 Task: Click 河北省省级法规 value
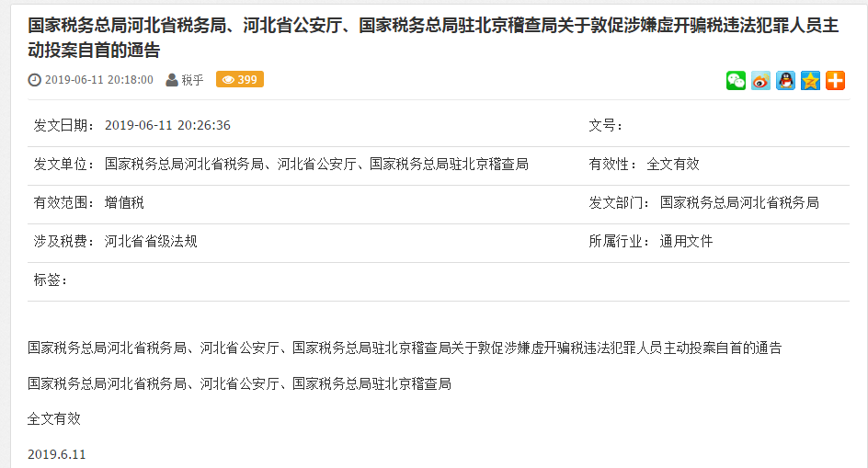coord(151,242)
